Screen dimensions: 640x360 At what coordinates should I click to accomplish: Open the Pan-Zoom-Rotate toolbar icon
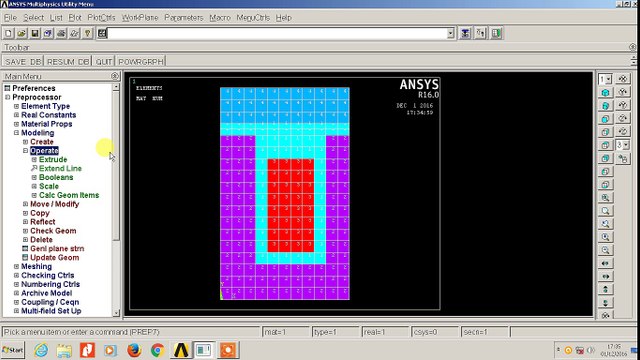48,33
